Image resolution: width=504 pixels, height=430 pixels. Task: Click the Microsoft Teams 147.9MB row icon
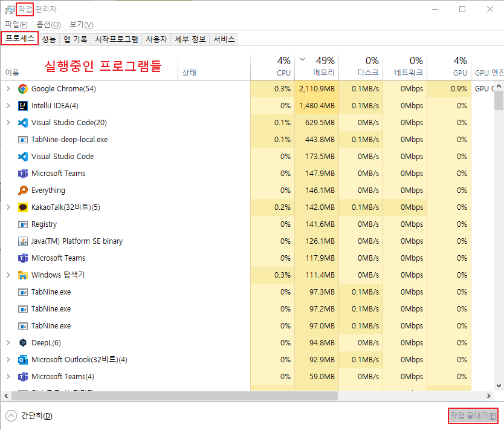[23, 174]
